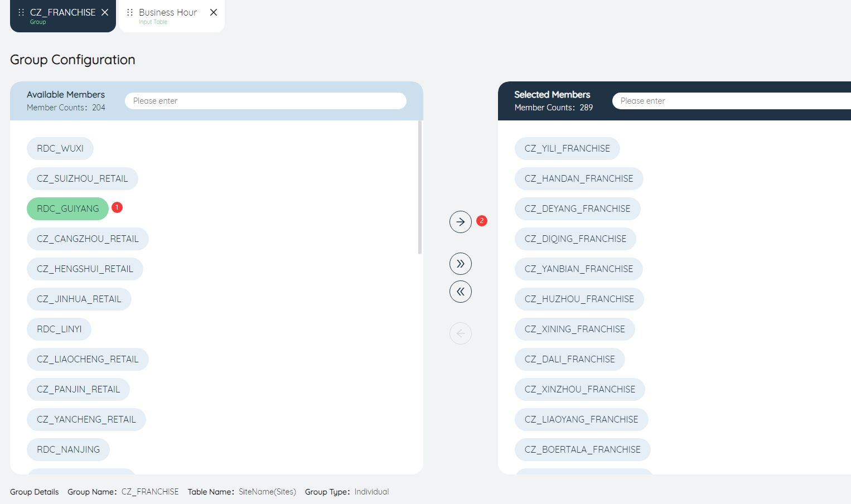The width and height of the screenshot is (851, 504).
Task: Click the Group Configuration heading
Action: (x=72, y=60)
